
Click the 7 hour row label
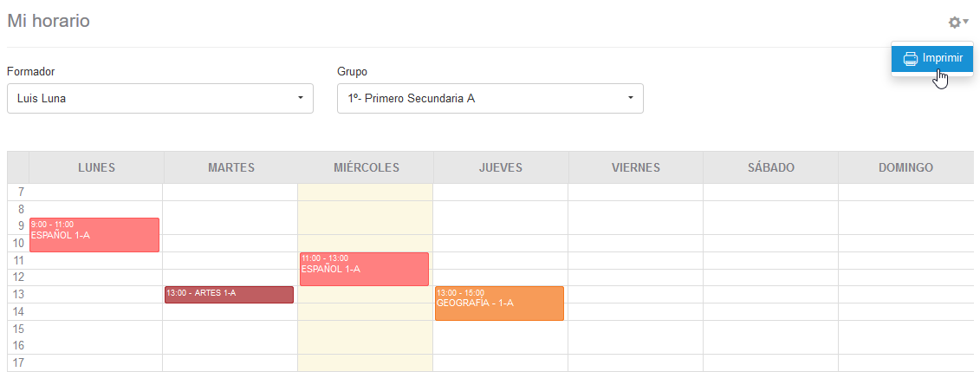(x=20, y=192)
